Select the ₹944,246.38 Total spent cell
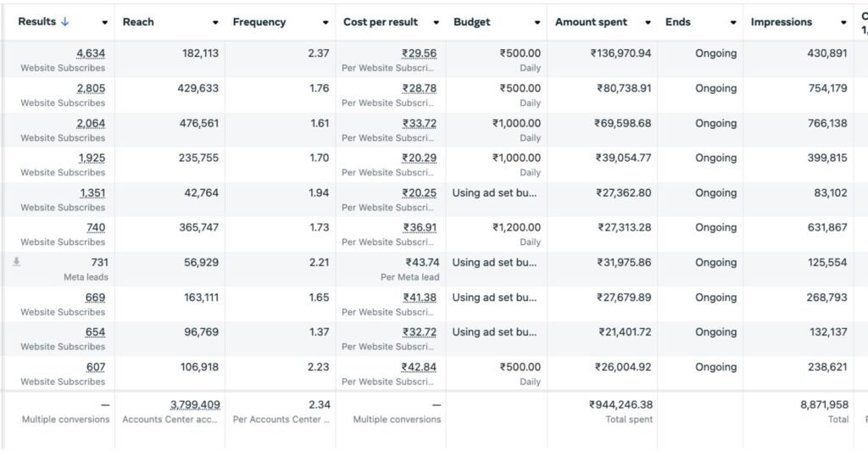 [x=620, y=404]
